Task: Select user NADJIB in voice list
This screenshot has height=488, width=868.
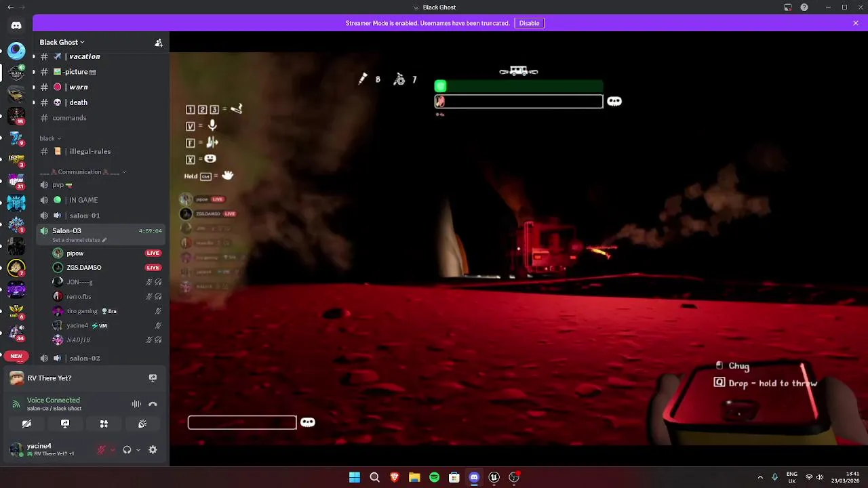Action: coord(107,340)
